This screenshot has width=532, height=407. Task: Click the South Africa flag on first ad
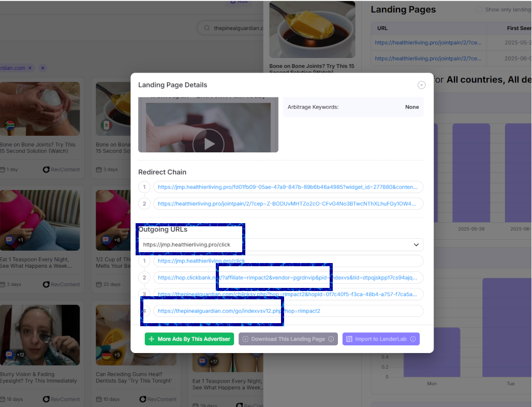(x=10, y=125)
